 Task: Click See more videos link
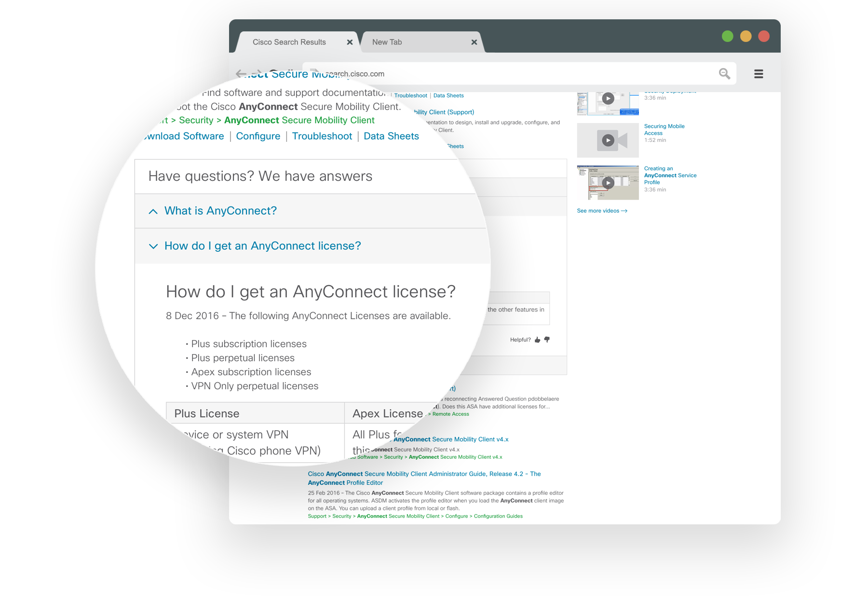tap(602, 211)
